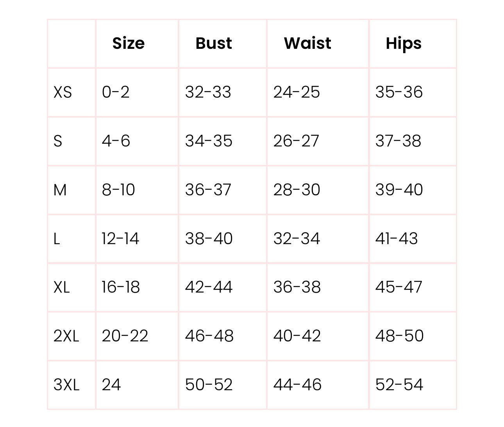Click the 0-2 size cell
The image size is (504, 427).
coord(116,92)
